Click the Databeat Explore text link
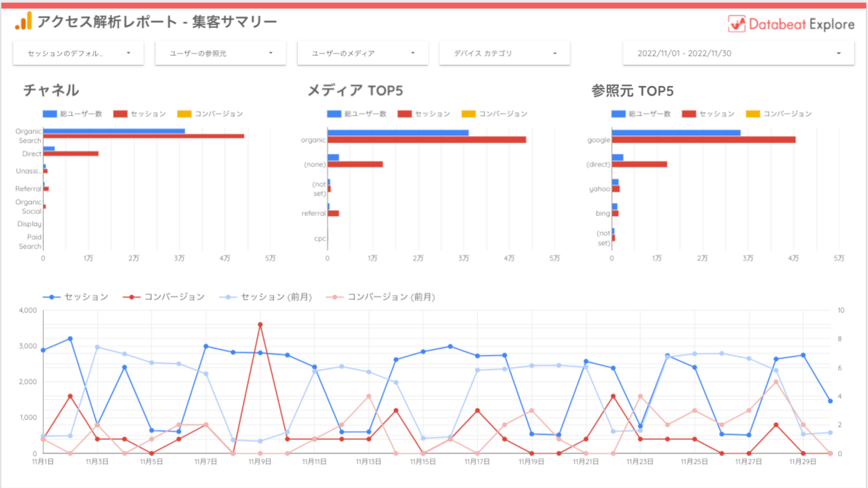 click(801, 24)
